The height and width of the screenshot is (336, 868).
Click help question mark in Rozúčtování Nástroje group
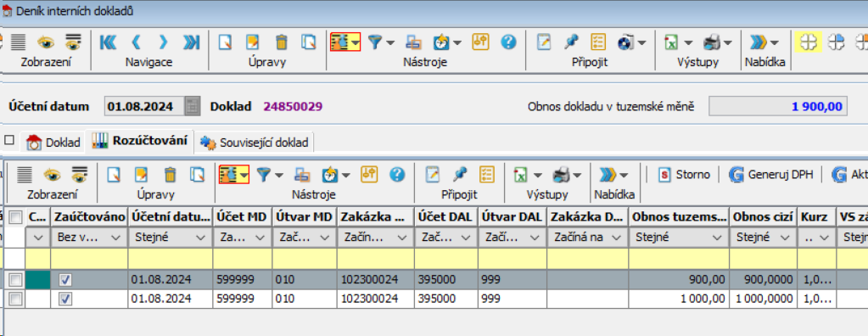396,175
